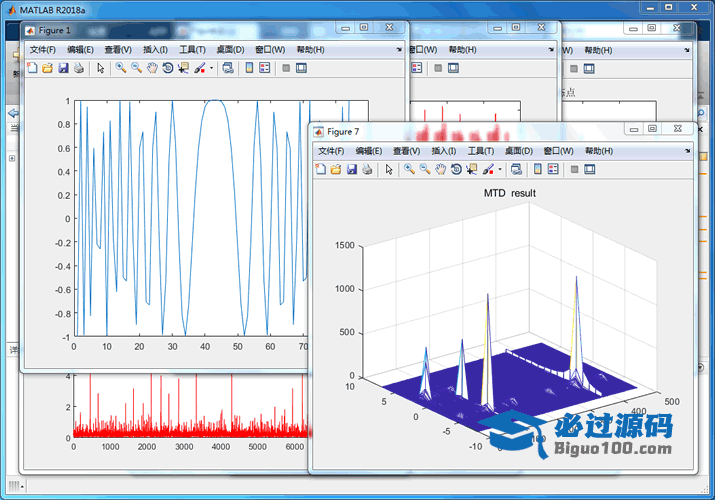
Task: Open brush color dropdown arrow in Figure 1
Action: pyautogui.click(x=211, y=68)
